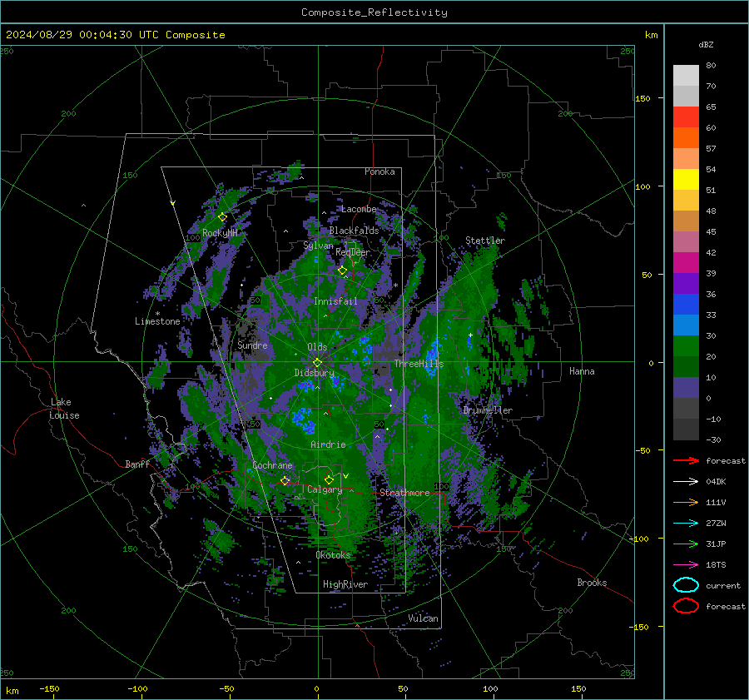The width and height of the screenshot is (749, 700).
Task: Click the Cochrane label
Action: pos(272,465)
